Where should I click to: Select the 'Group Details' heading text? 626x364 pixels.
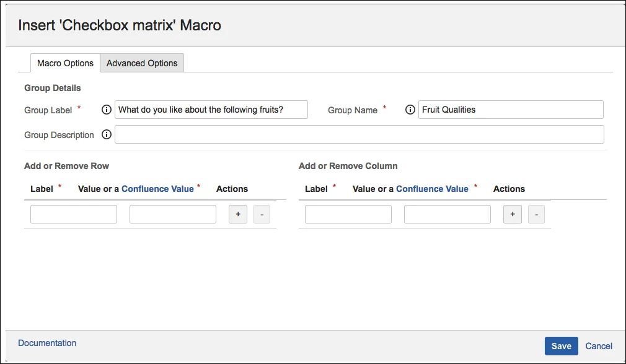53,88
